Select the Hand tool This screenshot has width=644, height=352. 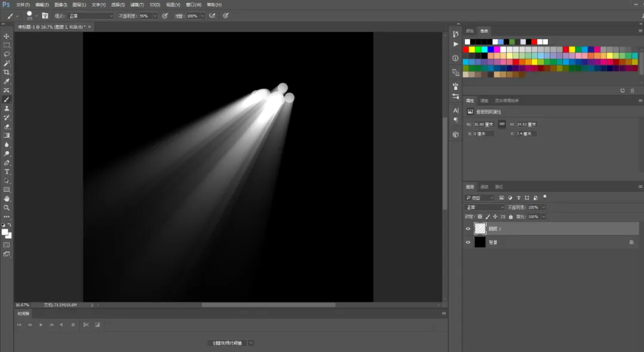click(x=7, y=198)
